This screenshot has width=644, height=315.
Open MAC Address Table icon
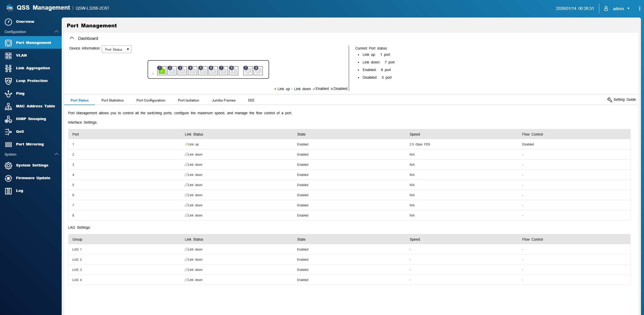click(x=8, y=106)
